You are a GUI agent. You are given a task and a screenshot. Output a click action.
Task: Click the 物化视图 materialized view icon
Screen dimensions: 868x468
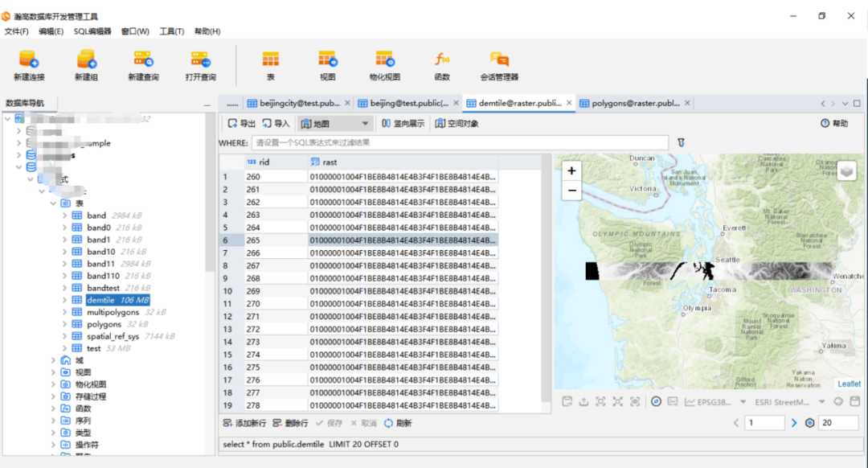(385, 60)
